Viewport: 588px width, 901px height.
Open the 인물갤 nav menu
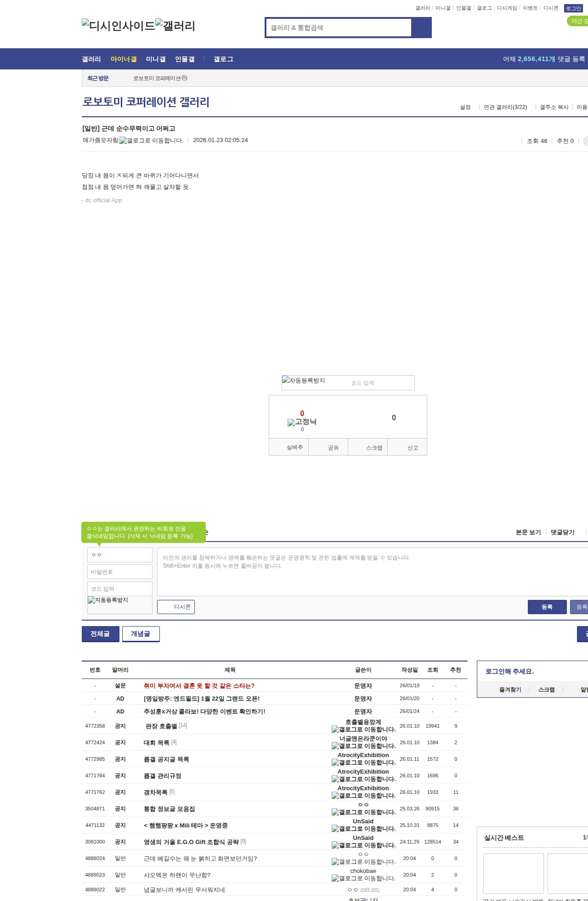click(185, 59)
